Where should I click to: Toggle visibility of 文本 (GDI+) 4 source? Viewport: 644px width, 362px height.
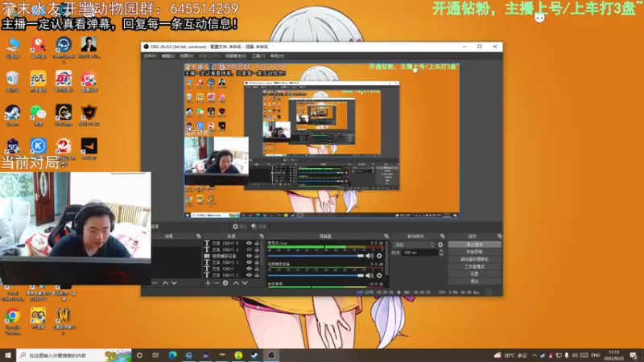249,249
